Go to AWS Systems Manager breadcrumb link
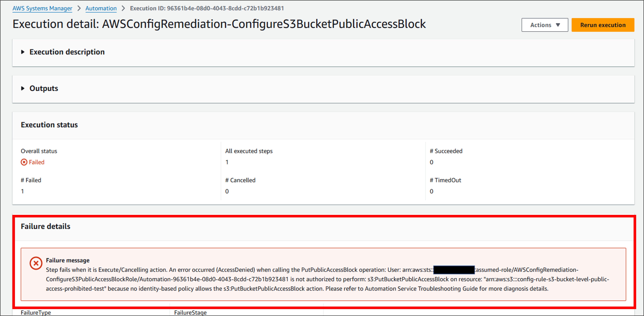Viewport: 644px width, 316px height. 42,8
